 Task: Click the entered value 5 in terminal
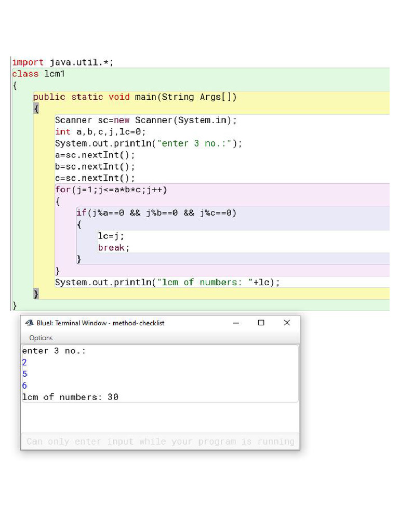coord(24,374)
